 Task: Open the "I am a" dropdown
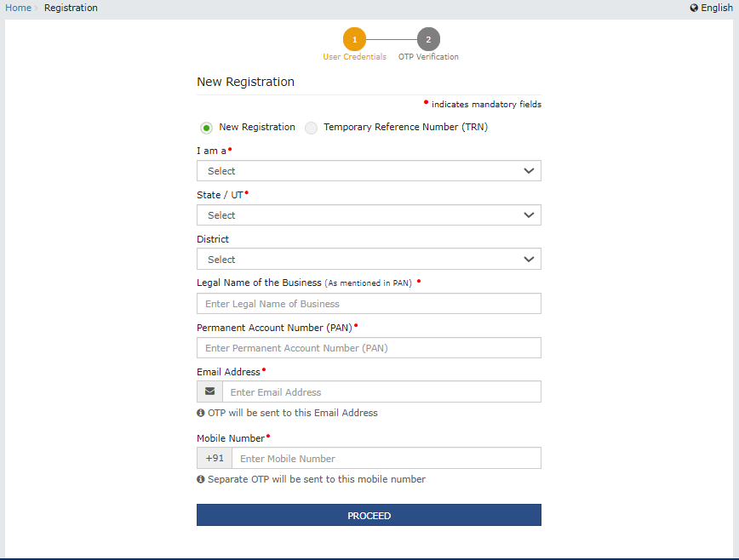(x=369, y=171)
